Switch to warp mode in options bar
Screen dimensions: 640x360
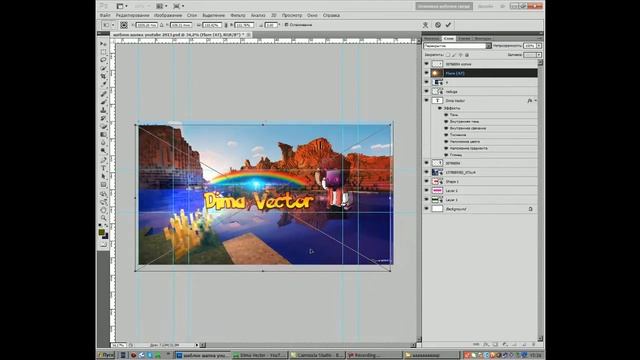click(x=425, y=25)
